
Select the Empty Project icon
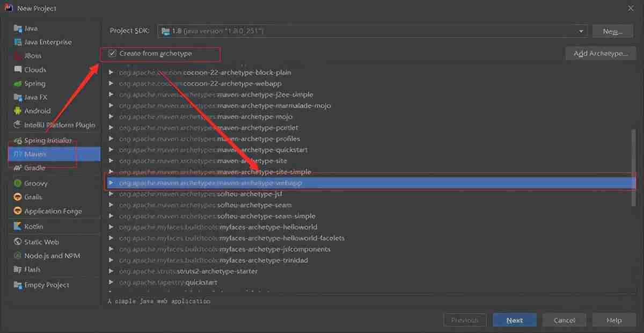(x=18, y=285)
